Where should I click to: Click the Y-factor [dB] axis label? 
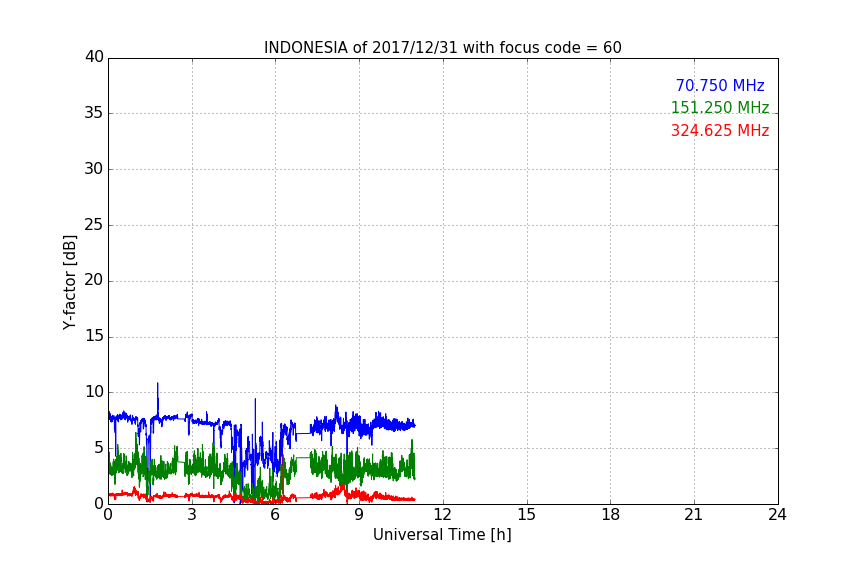[69, 282]
